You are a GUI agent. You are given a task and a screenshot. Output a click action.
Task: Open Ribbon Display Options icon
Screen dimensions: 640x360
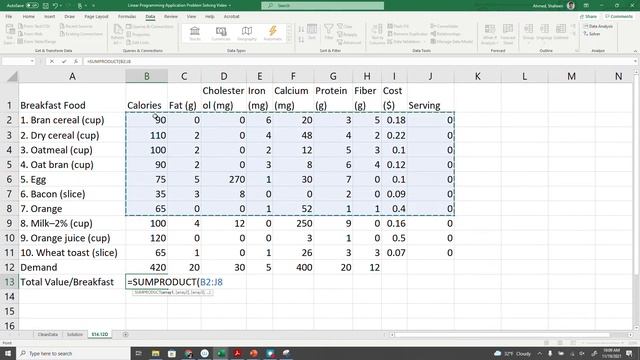point(586,6)
